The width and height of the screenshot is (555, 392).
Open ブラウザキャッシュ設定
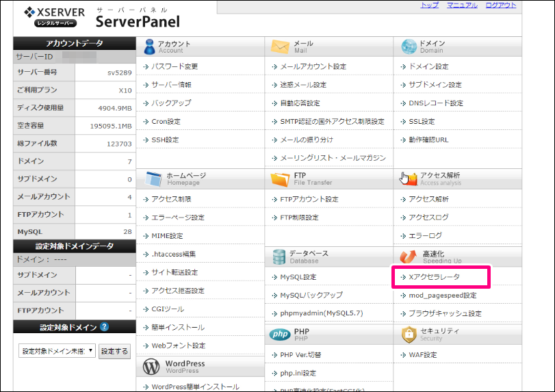[x=446, y=313]
